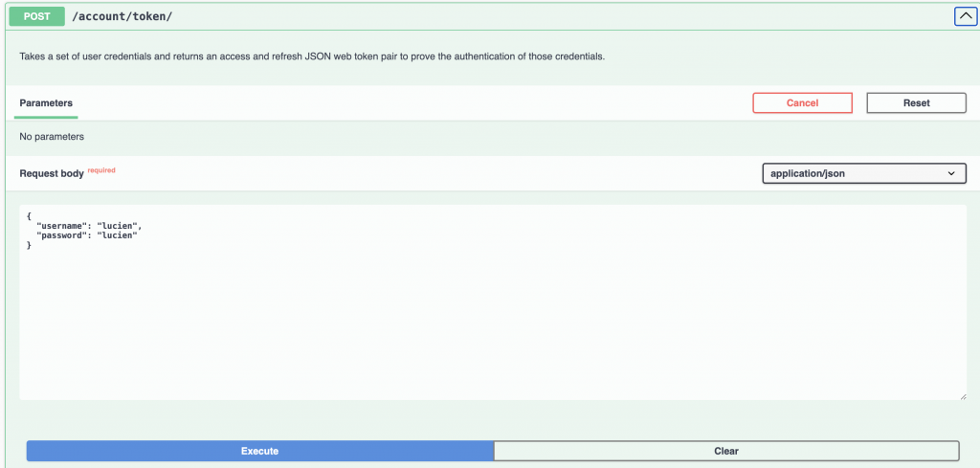The width and height of the screenshot is (980, 468).
Task: Reset the request parameters
Action: point(916,103)
